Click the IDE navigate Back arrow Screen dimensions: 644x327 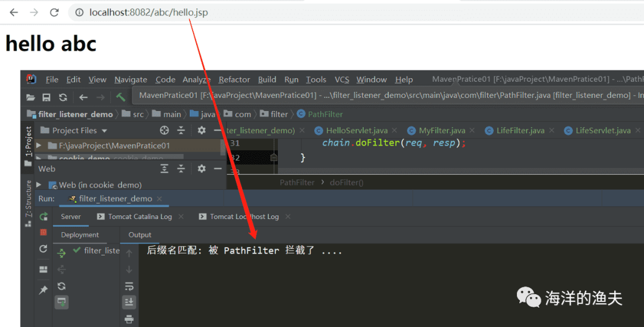tap(83, 97)
